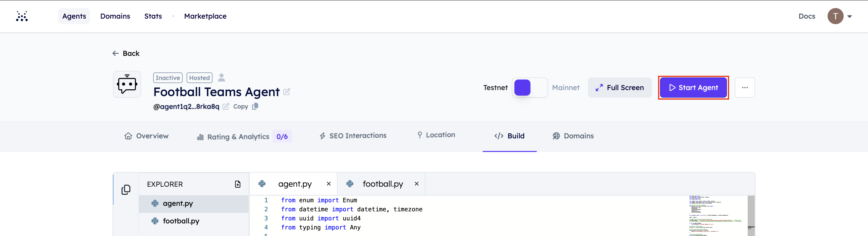Click the person icon beside Hosted
The image size is (868, 236).
click(221, 78)
